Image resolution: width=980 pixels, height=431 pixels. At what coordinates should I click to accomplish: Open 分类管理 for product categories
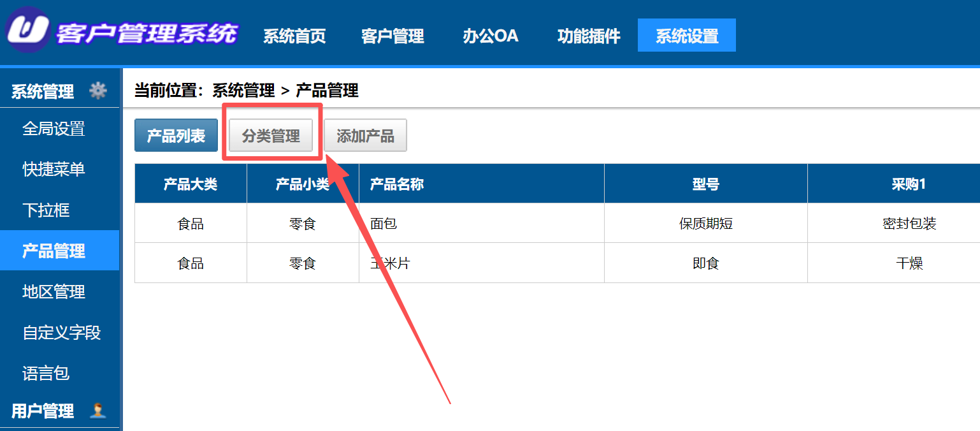pos(271,136)
